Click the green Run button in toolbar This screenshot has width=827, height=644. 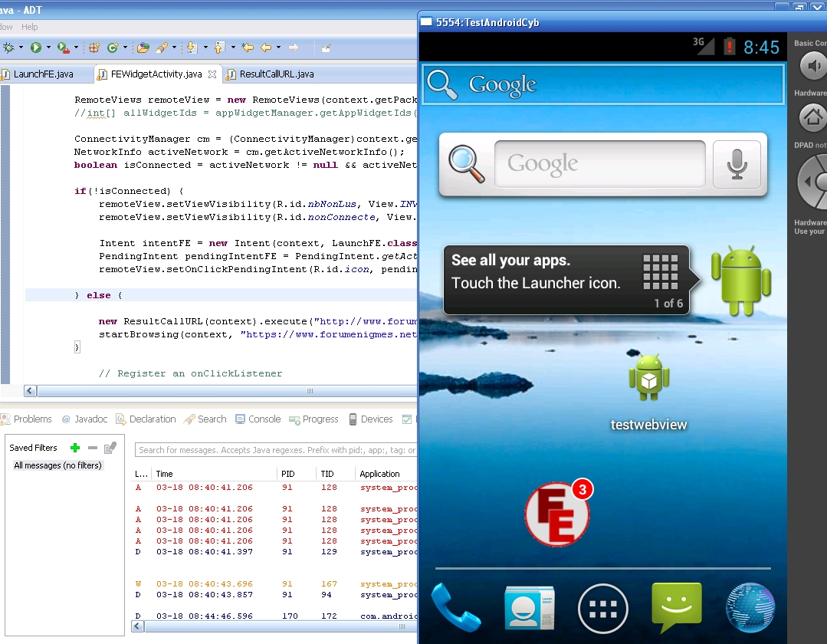(36, 48)
